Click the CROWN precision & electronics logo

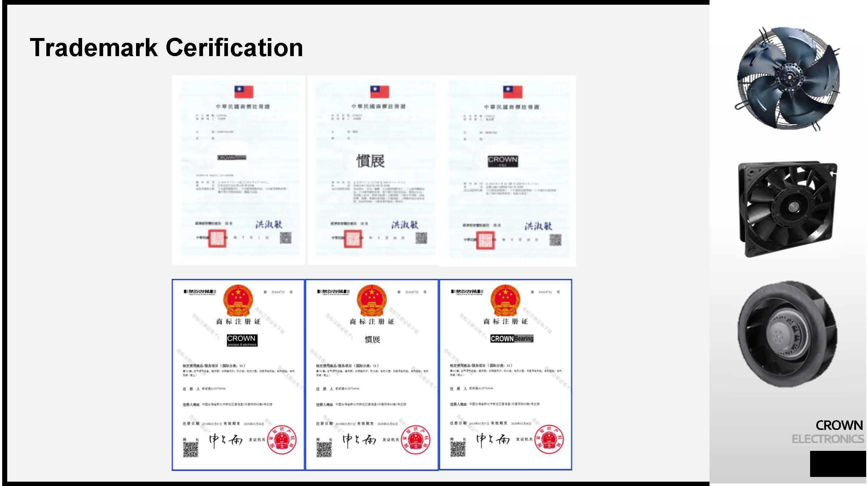242,340
